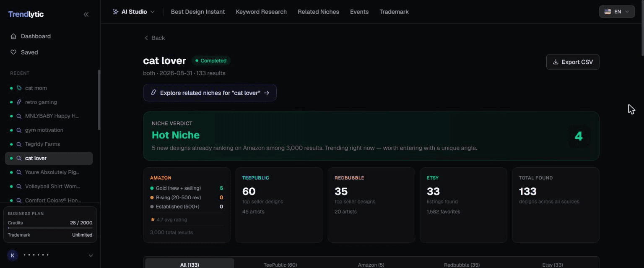Switch to the TeePublic (60) tab
The height and width of the screenshot is (268, 644).
(280, 264)
